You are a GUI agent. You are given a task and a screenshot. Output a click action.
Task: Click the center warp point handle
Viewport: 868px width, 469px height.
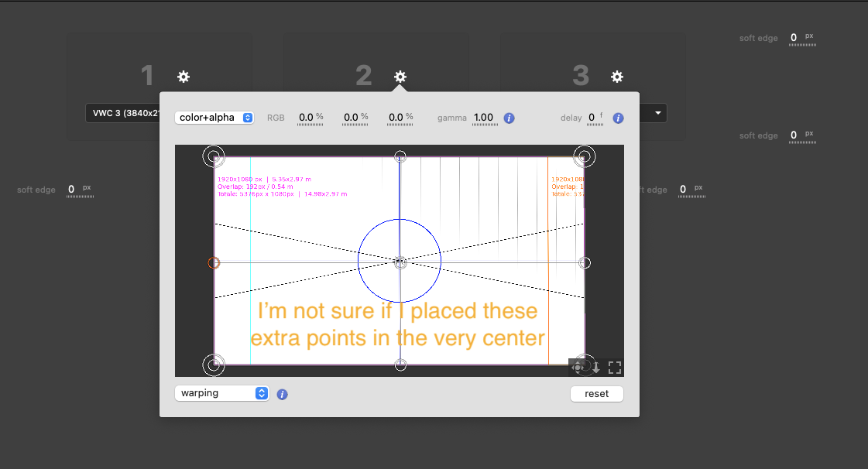point(400,263)
